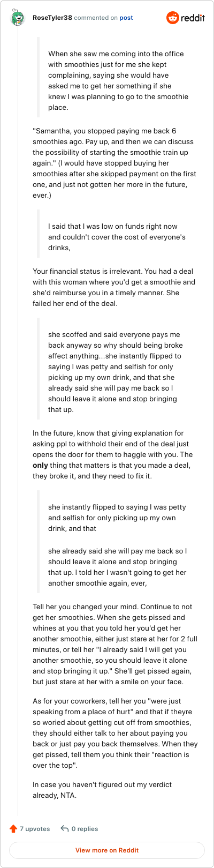This screenshot has height=868, width=214.
Task: Click RoseTyler38's green avatar icon
Action: coord(18,18)
